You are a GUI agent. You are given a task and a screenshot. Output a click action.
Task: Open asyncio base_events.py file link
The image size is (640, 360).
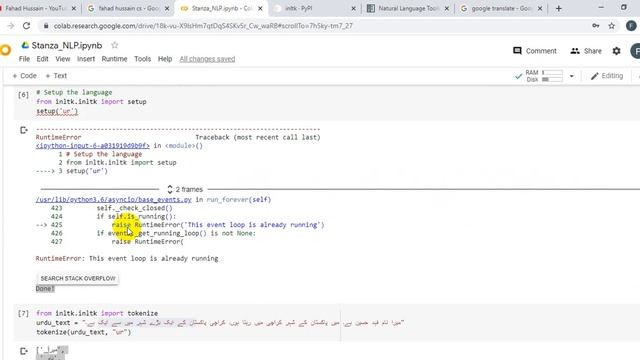(x=113, y=200)
